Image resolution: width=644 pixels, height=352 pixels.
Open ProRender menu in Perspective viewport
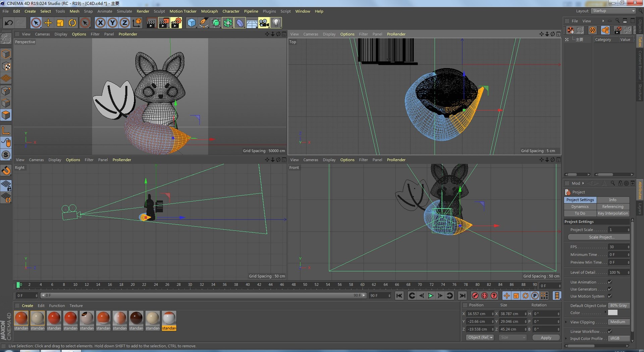coord(128,34)
